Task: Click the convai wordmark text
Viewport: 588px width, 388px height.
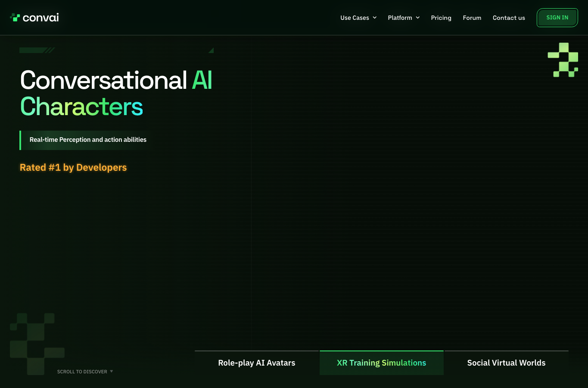Action: [41, 18]
